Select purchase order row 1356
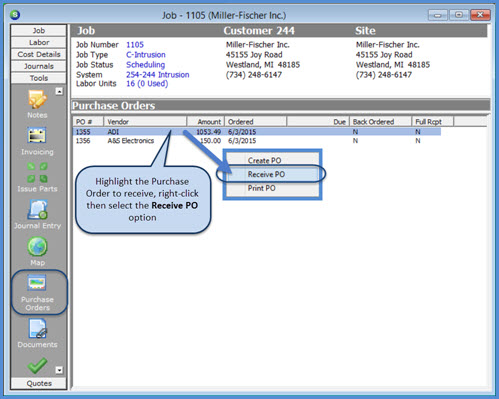499x399 pixels. point(257,141)
